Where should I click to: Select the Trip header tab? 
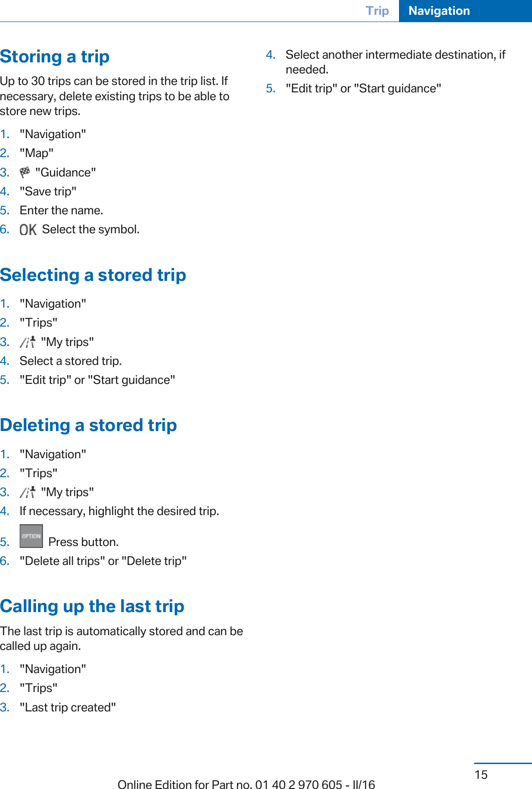click(x=377, y=11)
